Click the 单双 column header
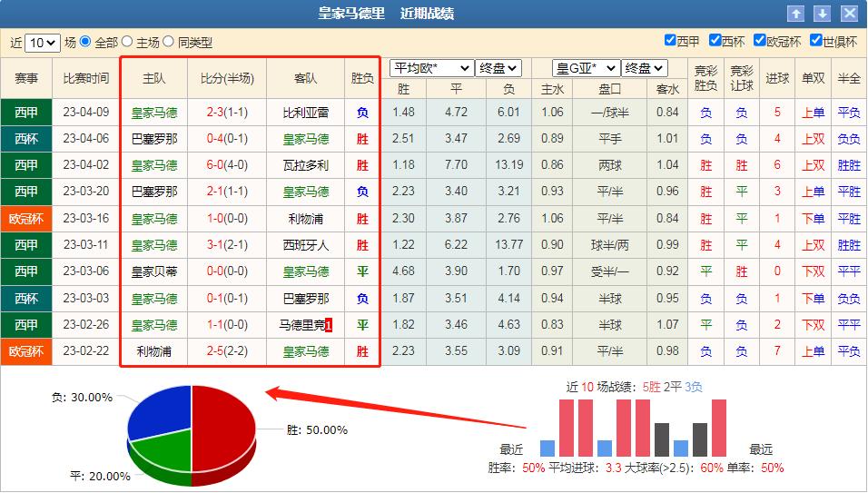The image size is (868, 493). click(x=814, y=79)
